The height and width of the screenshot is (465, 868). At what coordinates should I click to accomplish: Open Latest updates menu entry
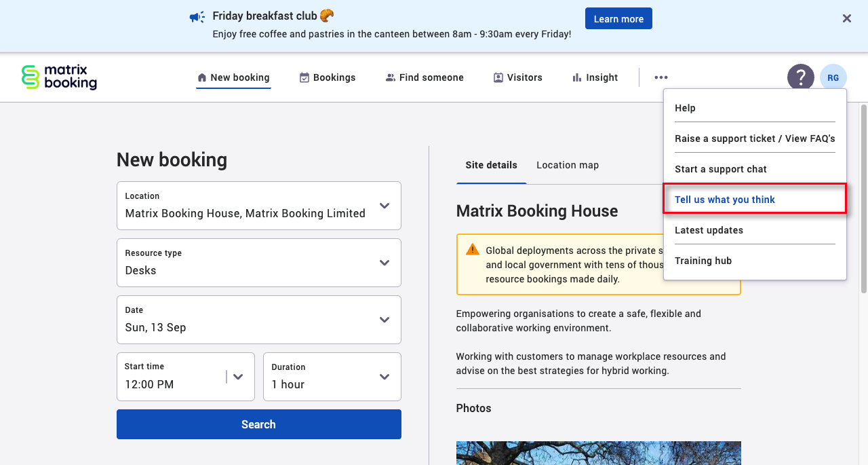click(755, 230)
